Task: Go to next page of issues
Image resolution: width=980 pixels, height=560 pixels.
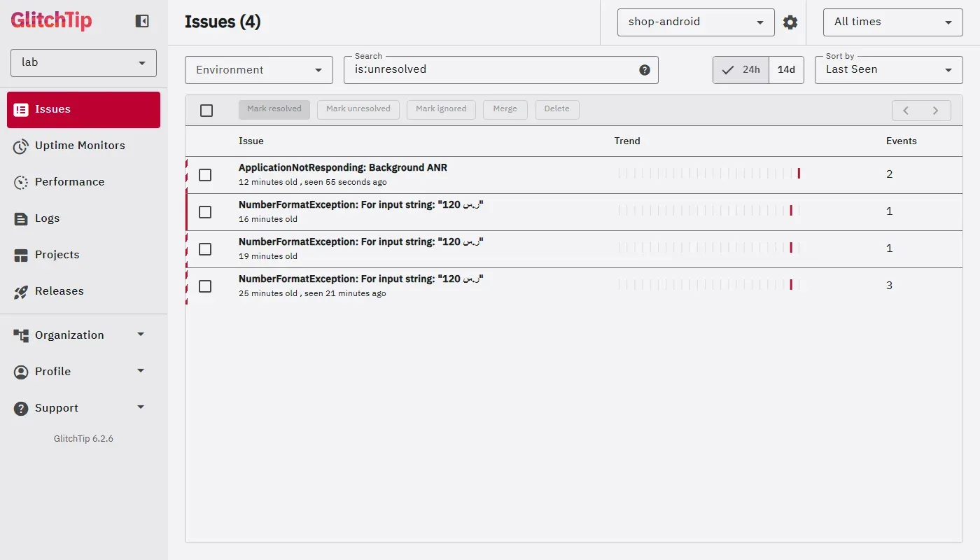Action: tap(936, 111)
